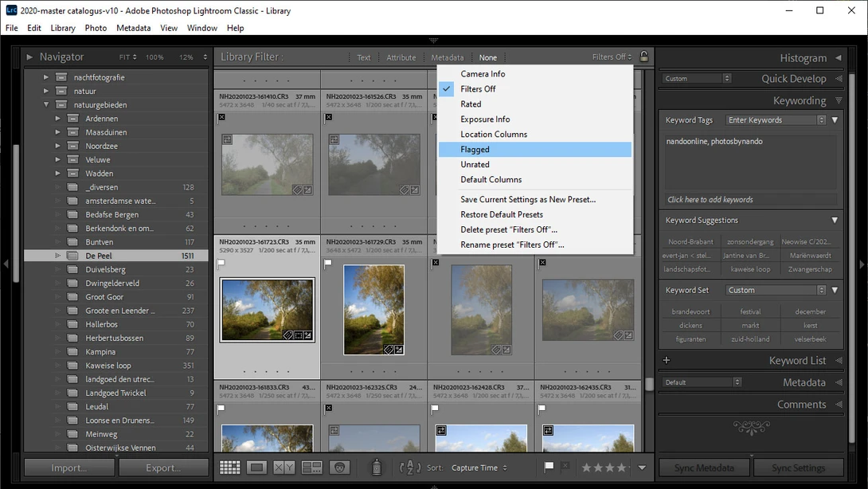This screenshot has width=868, height=489.
Task: Select the NH20201023-161729.CR3 portrait thumbnail
Action: click(373, 310)
